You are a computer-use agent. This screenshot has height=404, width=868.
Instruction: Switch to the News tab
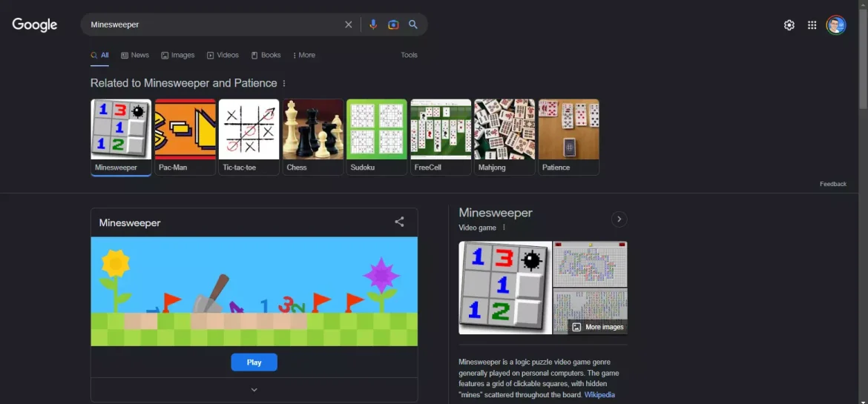135,56
